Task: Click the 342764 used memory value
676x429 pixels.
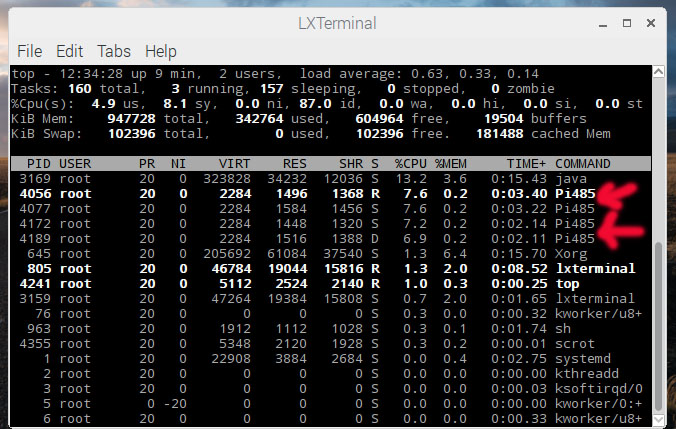Action: [259, 119]
